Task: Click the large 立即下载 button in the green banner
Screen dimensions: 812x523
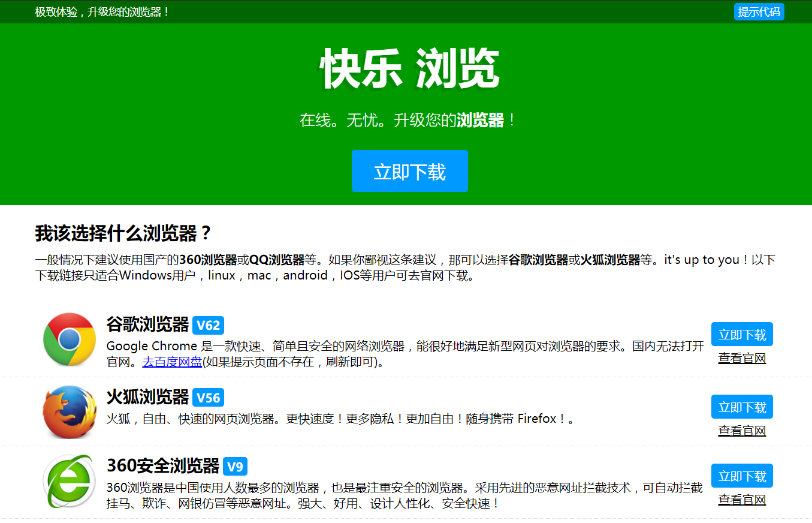Action: 410,172
